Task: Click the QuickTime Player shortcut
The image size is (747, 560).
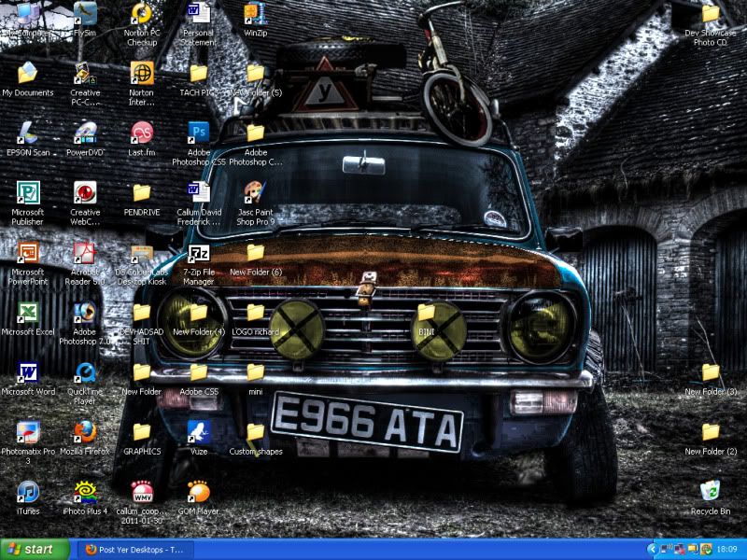Action: [x=85, y=372]
